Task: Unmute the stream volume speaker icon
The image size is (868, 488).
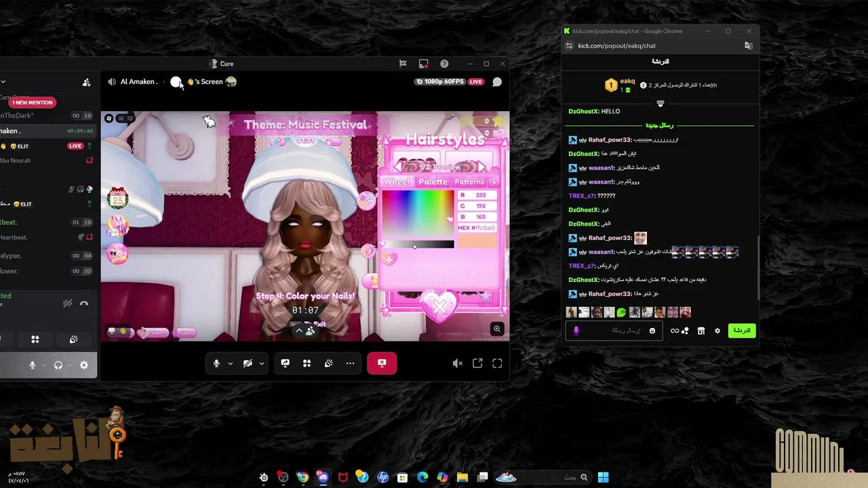Action: coord(458,363)
